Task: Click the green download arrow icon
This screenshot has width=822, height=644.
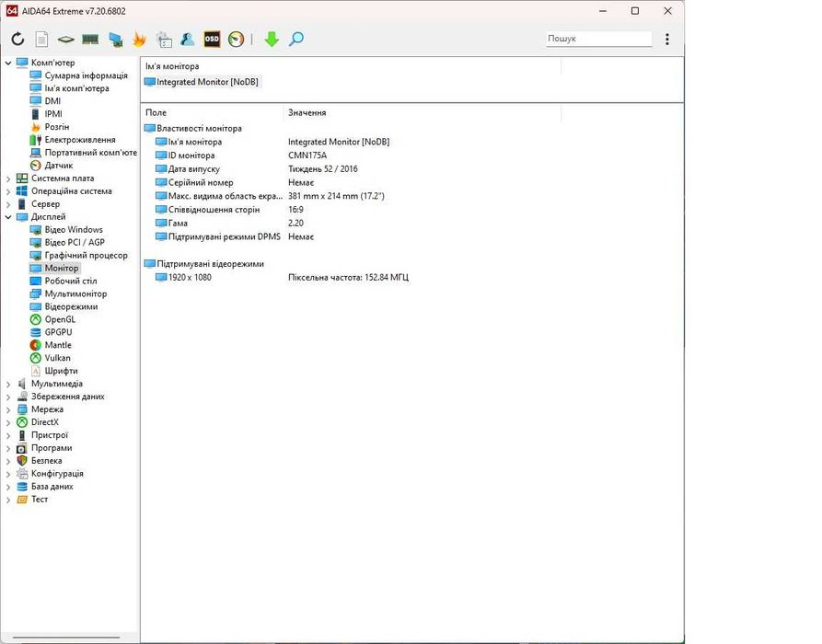Action: (x=272, y=40)
